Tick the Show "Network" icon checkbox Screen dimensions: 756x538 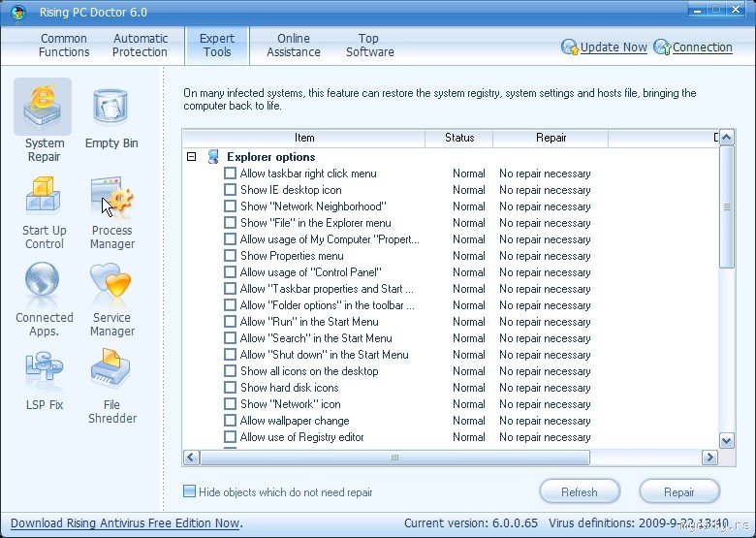pos(230,404)
